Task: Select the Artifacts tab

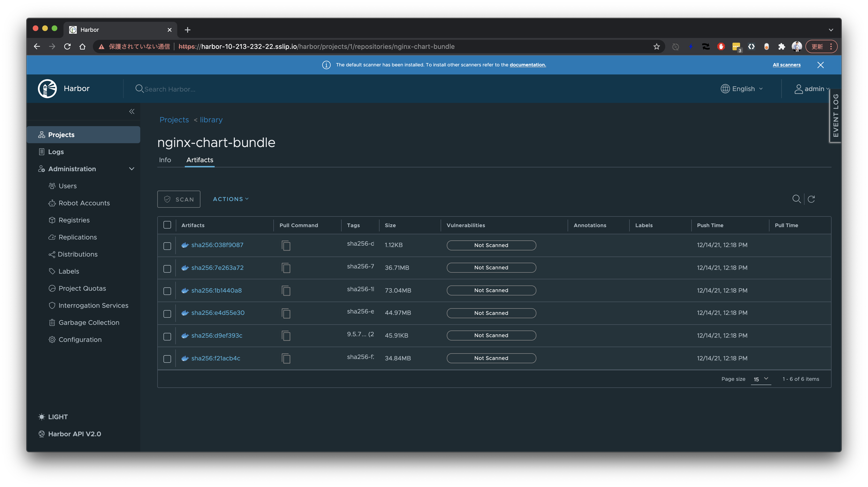Action: pyautogui.click(x=200, y=160)
